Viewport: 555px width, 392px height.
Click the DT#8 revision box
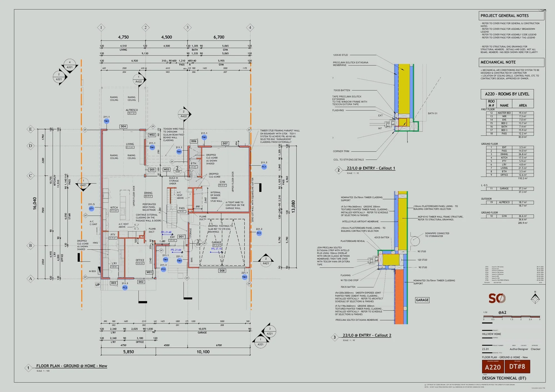tap(517, 366)
